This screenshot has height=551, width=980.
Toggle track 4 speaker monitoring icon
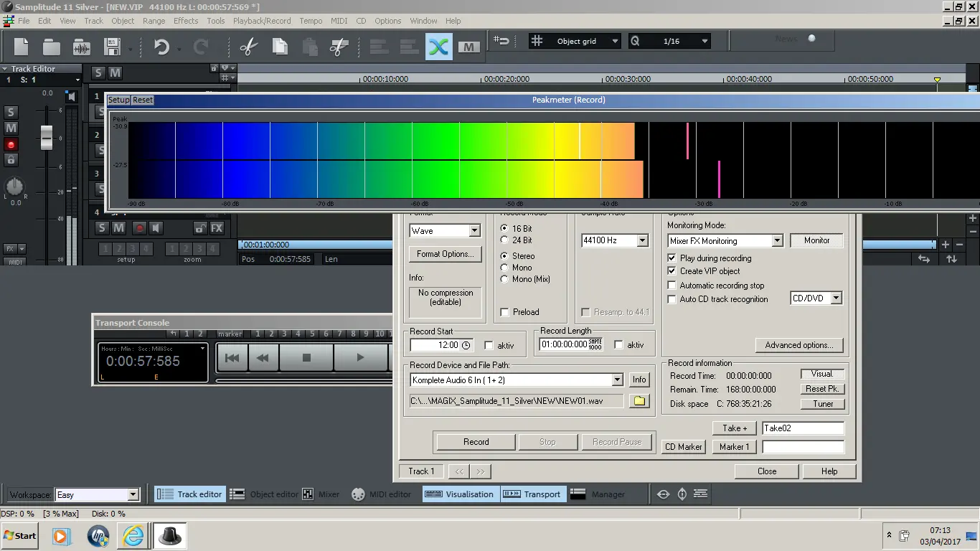pos(155,228)
